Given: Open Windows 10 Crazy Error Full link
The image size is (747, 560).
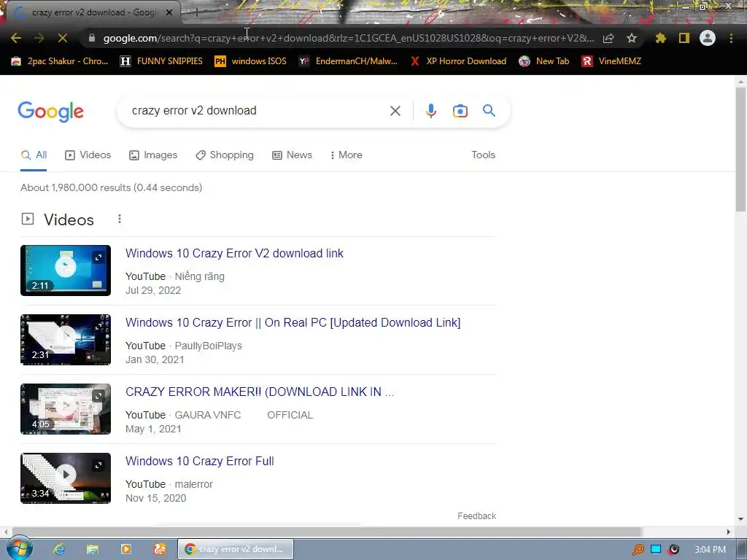Looking at the screenshot, I should tap(200, 462).
